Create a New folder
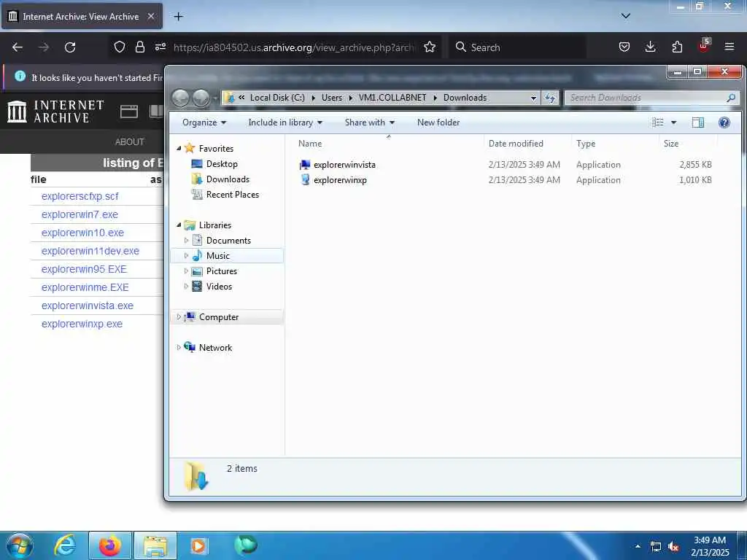747x560 pixels. coord(438,122)
